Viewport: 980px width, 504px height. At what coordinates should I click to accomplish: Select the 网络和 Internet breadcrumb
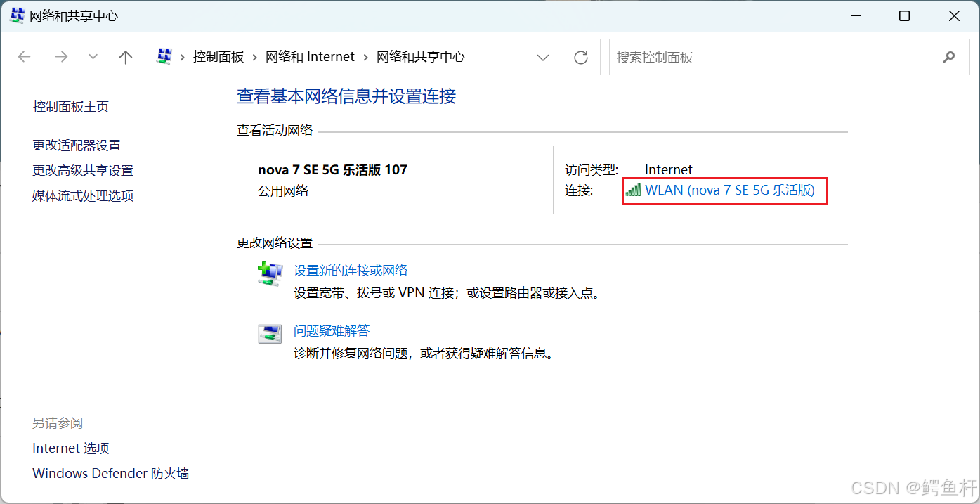[310, 57]
